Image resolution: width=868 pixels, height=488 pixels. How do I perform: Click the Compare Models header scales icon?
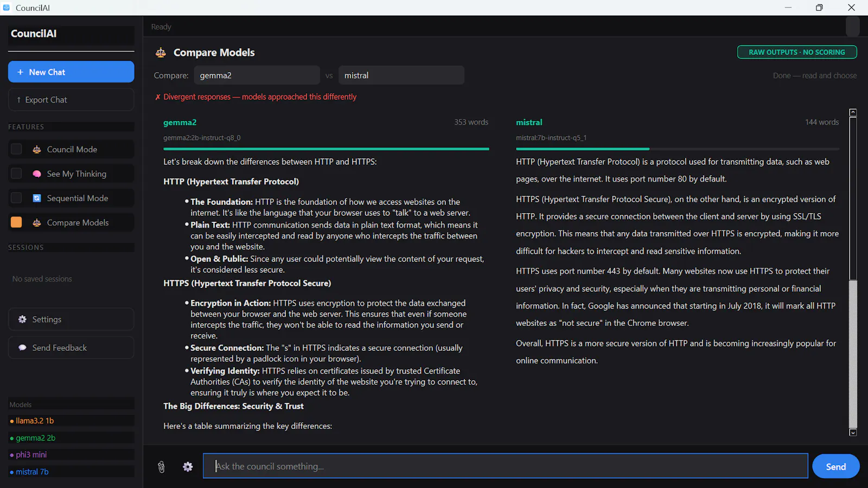pos(161,53)
